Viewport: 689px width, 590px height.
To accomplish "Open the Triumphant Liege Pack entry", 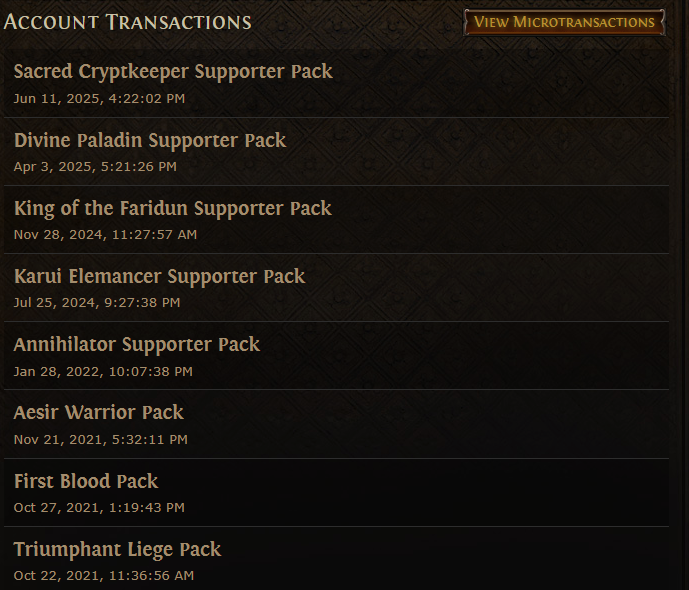I will pyautogui.click(x=117, y=549).
